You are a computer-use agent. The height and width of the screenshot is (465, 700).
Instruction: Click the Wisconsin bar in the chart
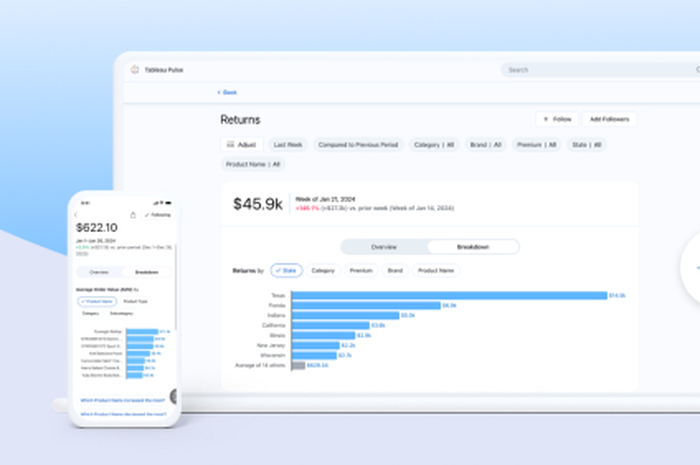click(314, 355)
